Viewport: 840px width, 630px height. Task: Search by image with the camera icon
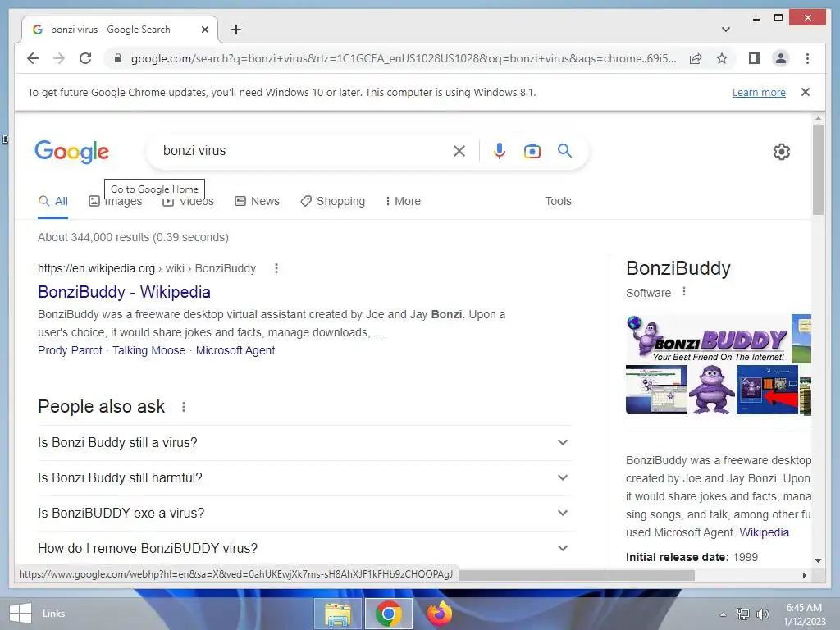(532, 151)
